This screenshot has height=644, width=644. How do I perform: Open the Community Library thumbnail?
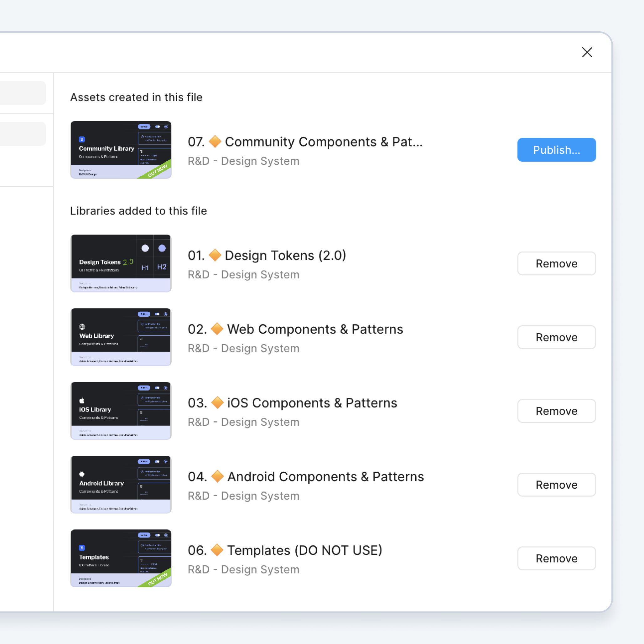[x=121, y=150]
